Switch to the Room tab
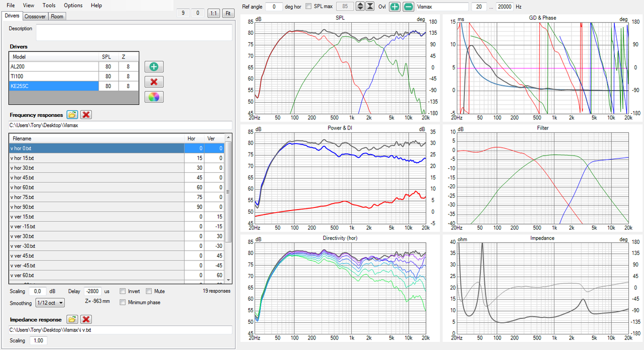 [57, 16]
